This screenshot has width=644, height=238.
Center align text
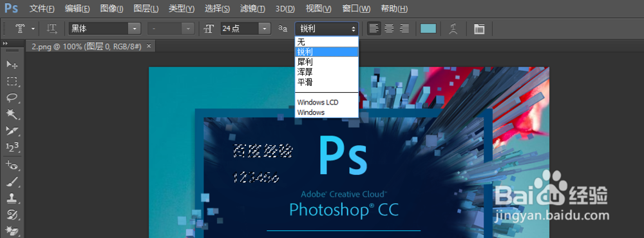tap(389, 28)
